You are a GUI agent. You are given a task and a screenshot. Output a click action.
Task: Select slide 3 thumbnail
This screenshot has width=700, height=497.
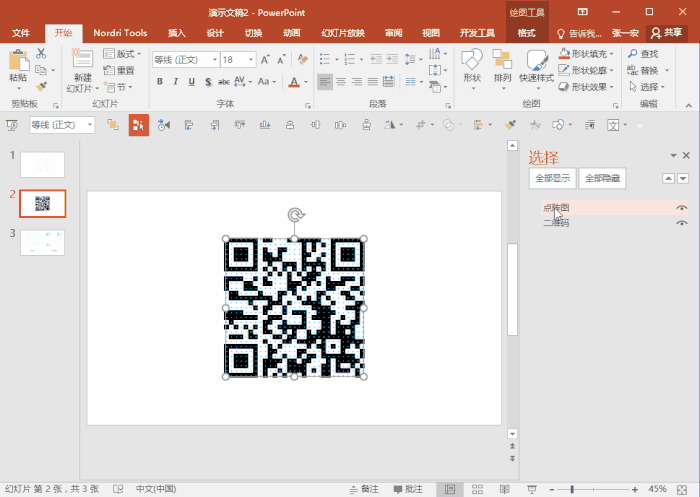(x=42, y=242)
